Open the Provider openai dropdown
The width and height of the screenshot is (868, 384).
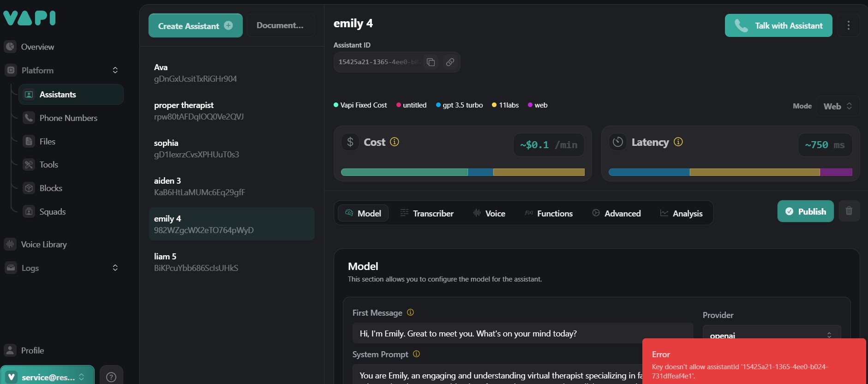[771, 334]
